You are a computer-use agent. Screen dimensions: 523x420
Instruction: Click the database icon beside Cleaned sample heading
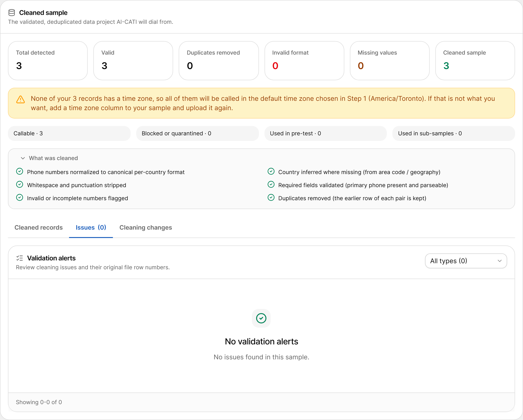pos(12,13)
